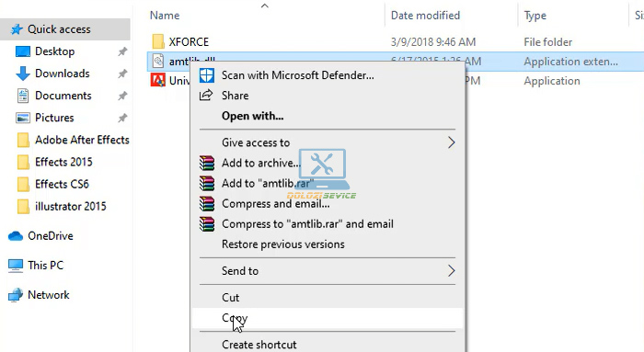Click the amtlib dll file icon

(158, 62)
